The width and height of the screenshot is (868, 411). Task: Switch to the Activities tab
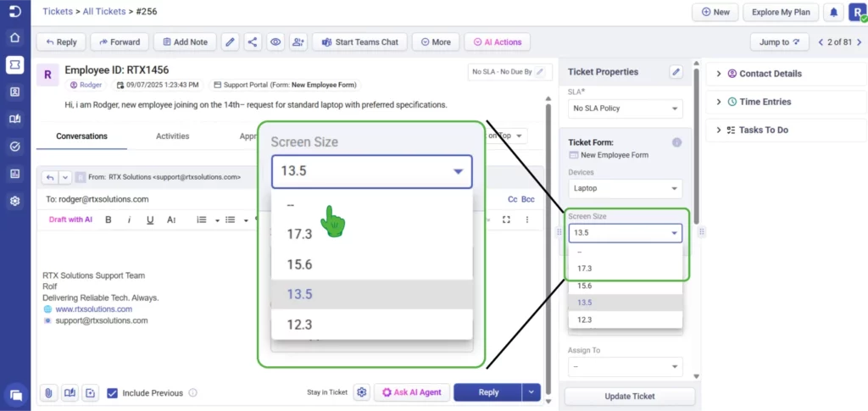tap(173, 136)
